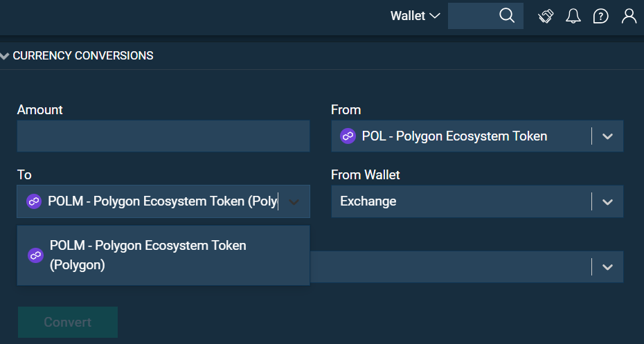Click the Convert button
Screen dimensions: 644x344
68,323
